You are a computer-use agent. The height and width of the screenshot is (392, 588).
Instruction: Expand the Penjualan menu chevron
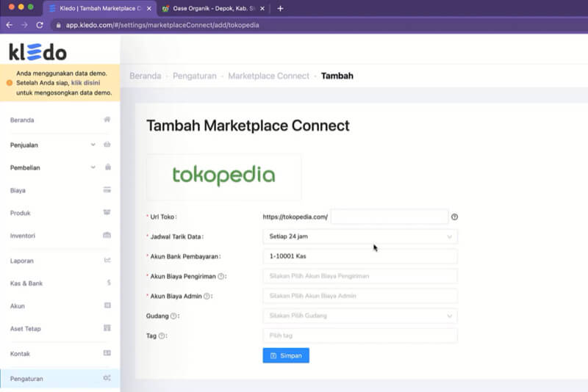pos(93,145)
